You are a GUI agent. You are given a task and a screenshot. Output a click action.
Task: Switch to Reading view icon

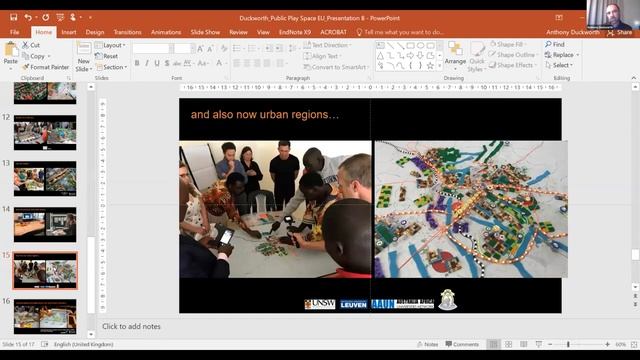click(x=524, y=344)
